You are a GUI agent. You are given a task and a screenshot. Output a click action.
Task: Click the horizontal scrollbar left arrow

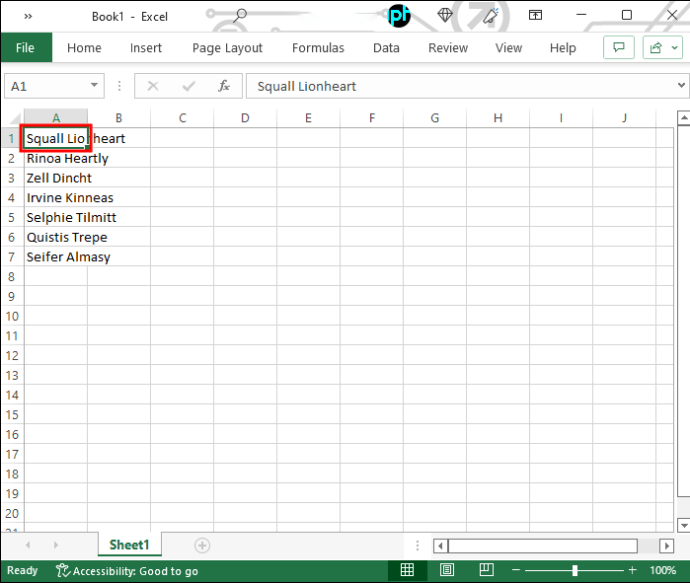(440, 546)
